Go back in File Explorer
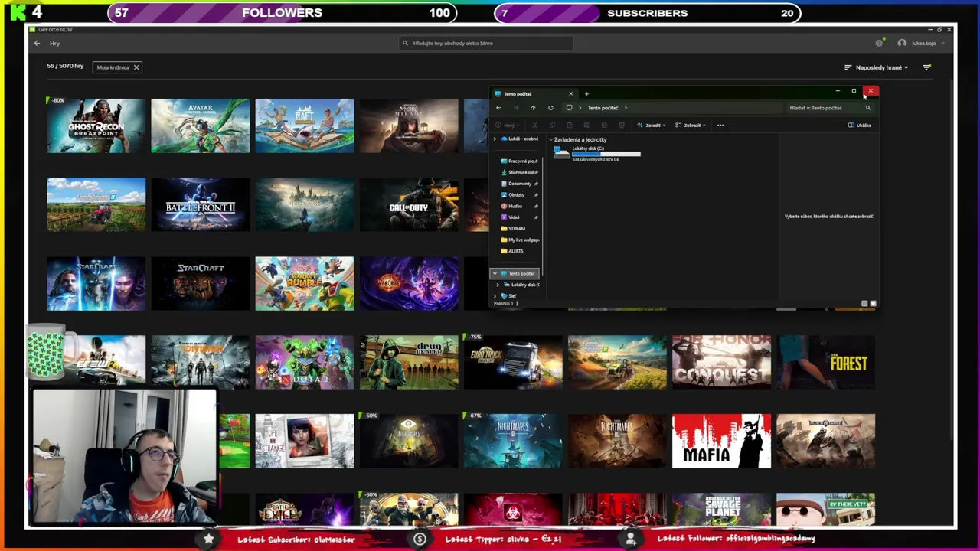 coord(498,108)
